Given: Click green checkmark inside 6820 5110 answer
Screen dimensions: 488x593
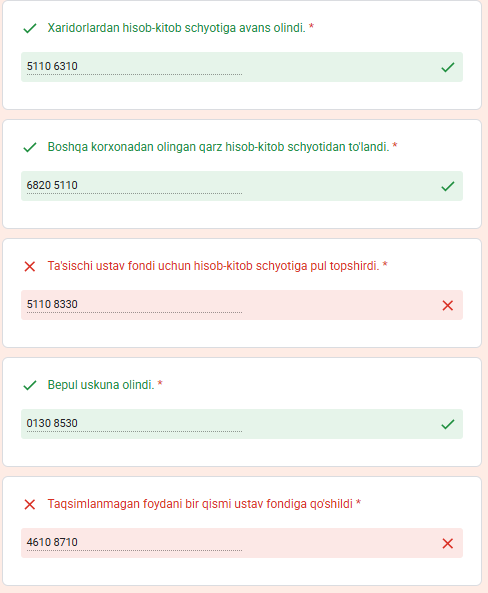Looking at the screenshot, I should pyautogui.click(x=448, y=186).
